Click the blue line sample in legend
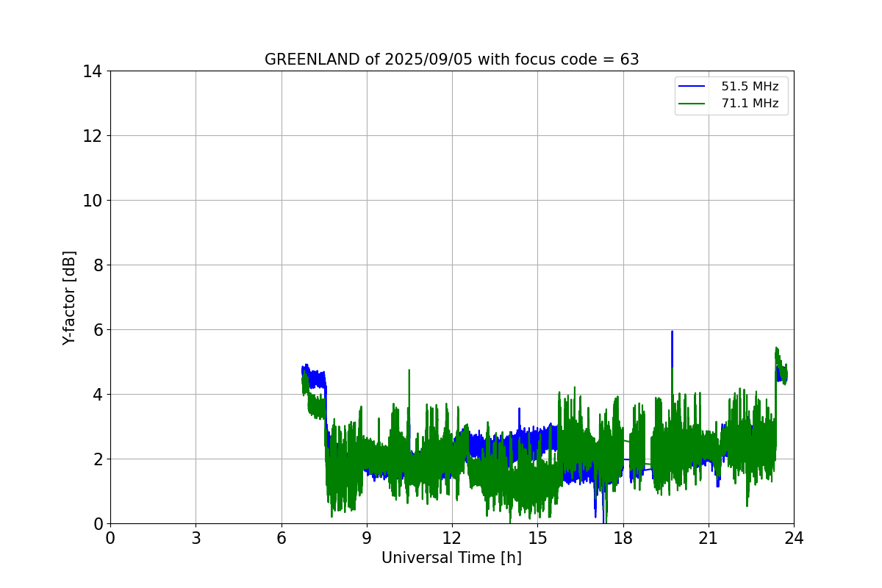The width and height of the screenshot is (882, 588). pos(693,87)
